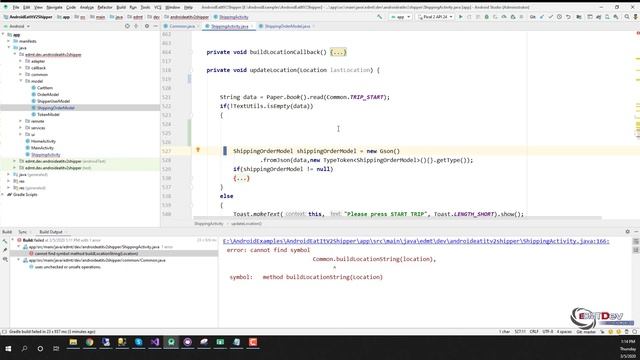This screenshot has height=360, width=640.
Task: Open the File menu
Action: (16, 7)
